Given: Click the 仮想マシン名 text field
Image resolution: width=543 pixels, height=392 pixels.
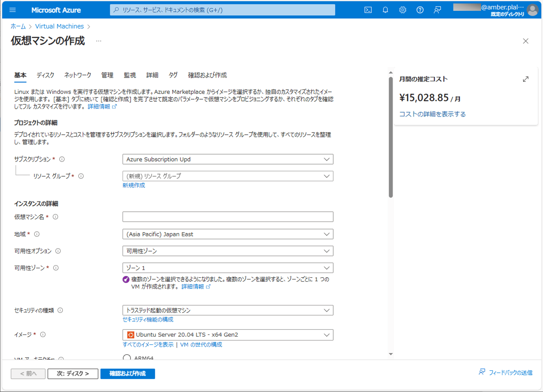Looking at the screenshot, I should (x=228, y=217).
